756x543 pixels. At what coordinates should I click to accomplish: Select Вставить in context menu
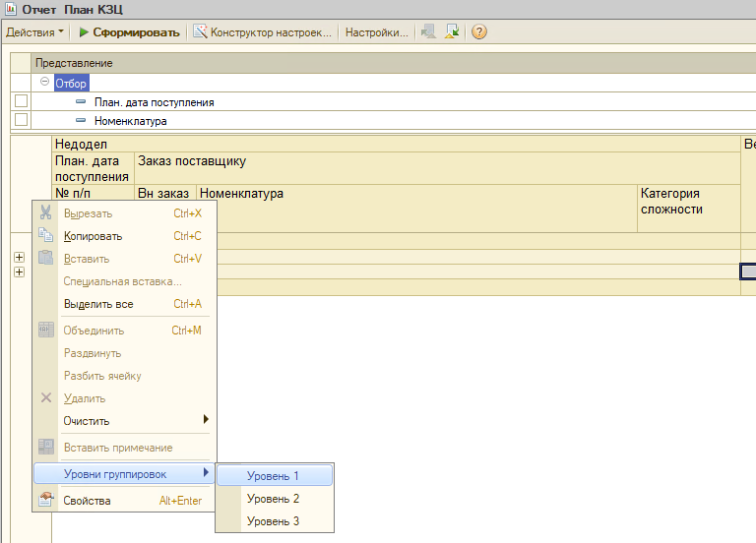pyautogui.click(x=124, y=259)
